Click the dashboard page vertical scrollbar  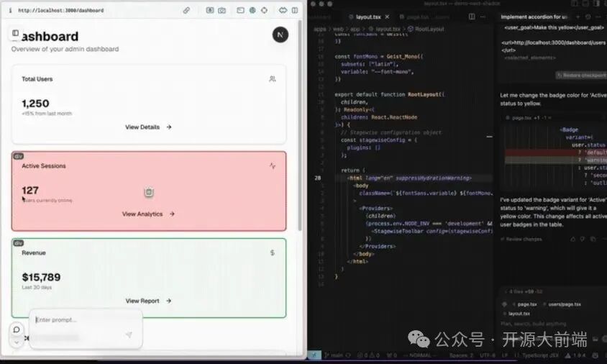pyautogui.click(x=300, y=126)
